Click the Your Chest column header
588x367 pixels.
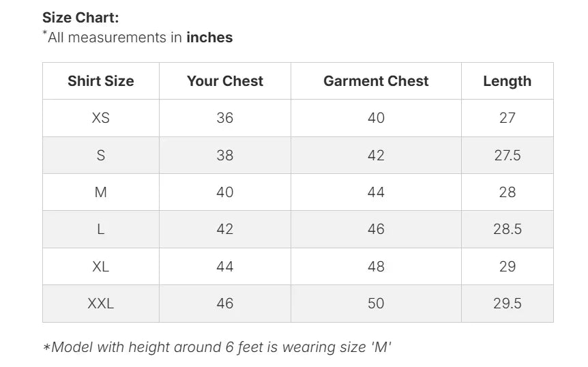225,81
